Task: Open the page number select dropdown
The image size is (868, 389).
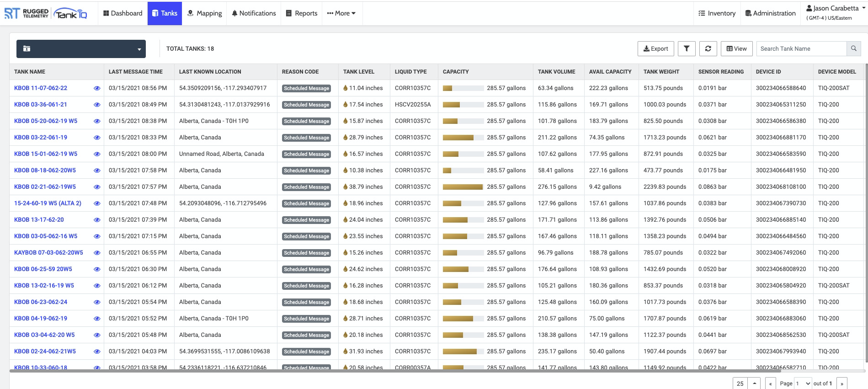Action: point(803,384)
